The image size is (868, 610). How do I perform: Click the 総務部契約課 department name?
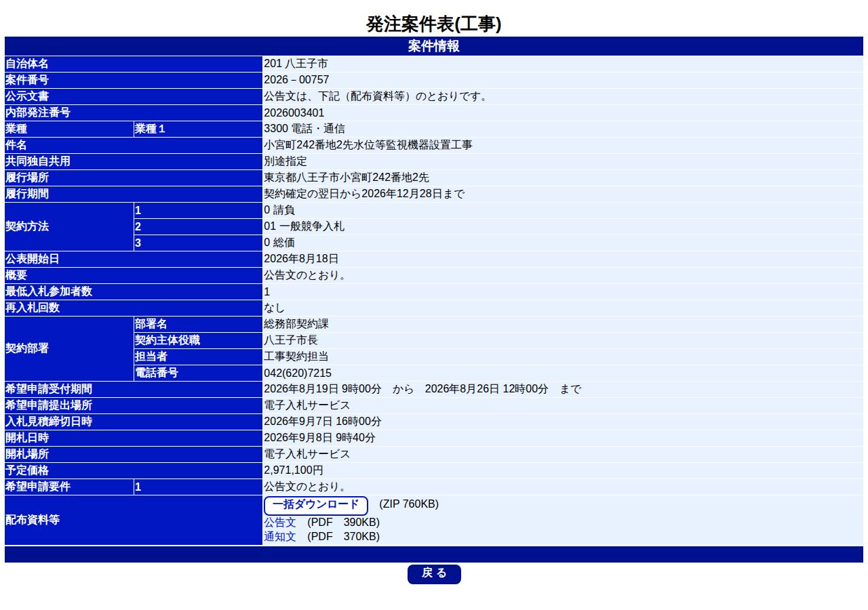click(296, 324)
